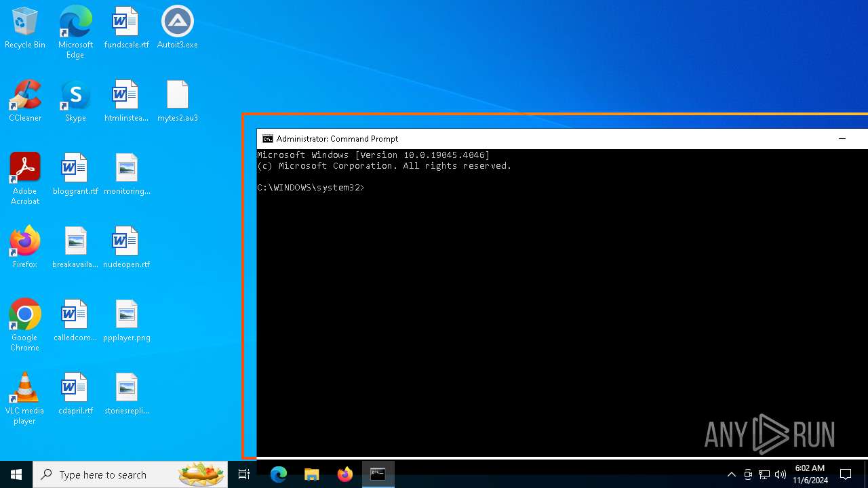Launch Firefox from the taskbar
Screen dimensions: 868x488
click(345, 474)
